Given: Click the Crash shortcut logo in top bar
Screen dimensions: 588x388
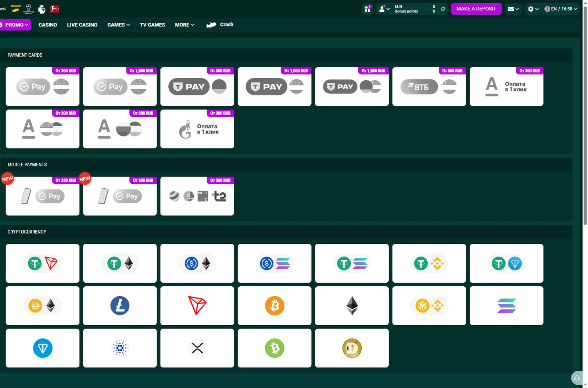Looking at the screenshot, I should click(16, 8).
